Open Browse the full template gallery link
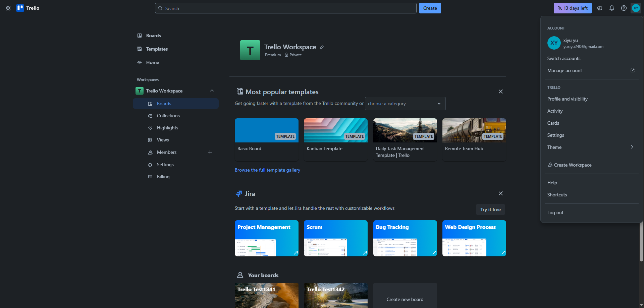Viewport: 644px width, 308px height. click(267, 170)
